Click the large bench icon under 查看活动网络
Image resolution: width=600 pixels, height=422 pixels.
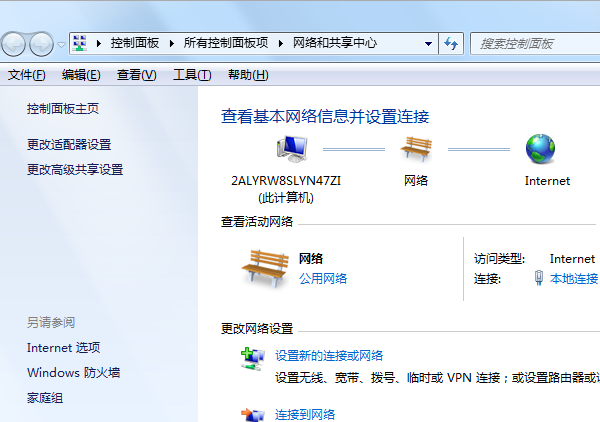(x=265, y=269)
